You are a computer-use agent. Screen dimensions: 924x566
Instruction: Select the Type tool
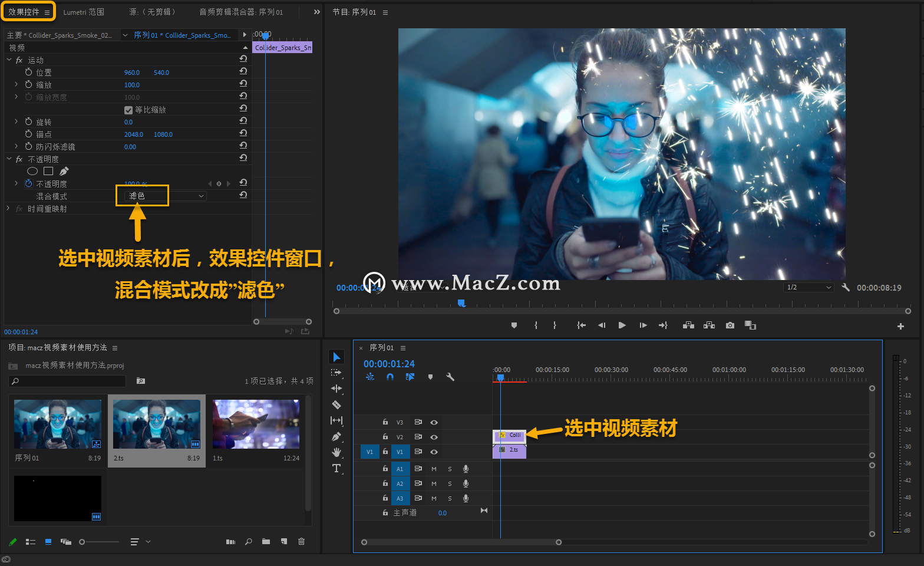(x=336, y=468)
